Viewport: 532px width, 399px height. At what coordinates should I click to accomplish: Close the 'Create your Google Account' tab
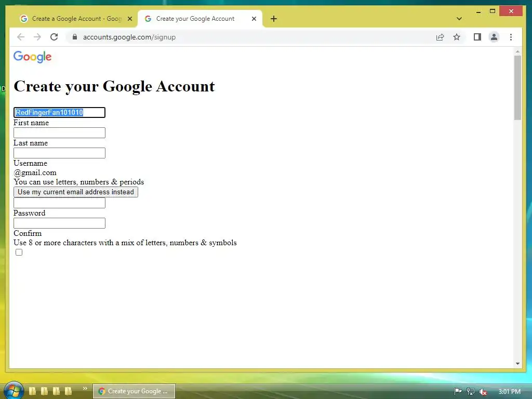254,19
